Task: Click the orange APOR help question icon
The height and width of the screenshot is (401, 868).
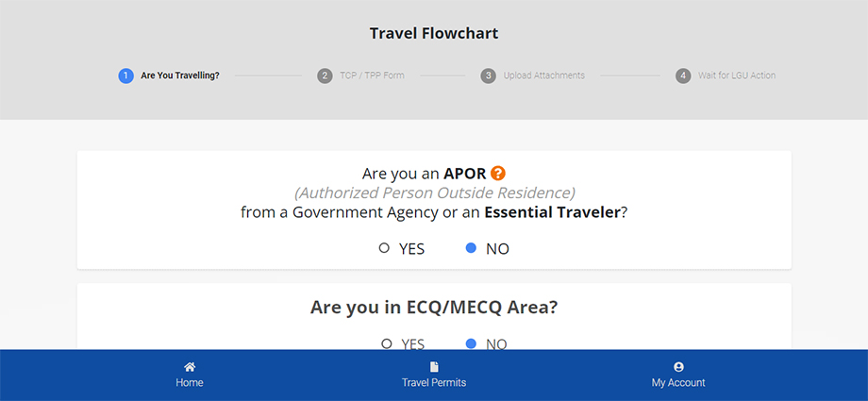Action: click(x=498, y=174)
